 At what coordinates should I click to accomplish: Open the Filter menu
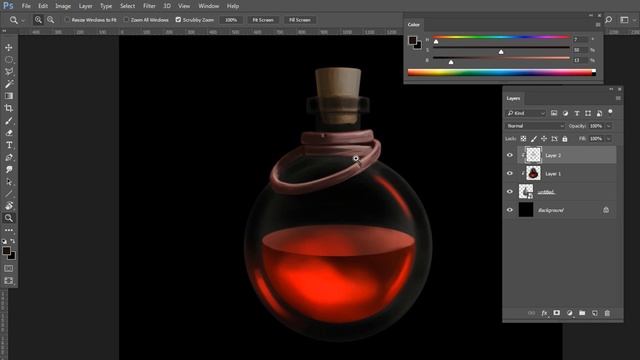[x=149, y=6]
